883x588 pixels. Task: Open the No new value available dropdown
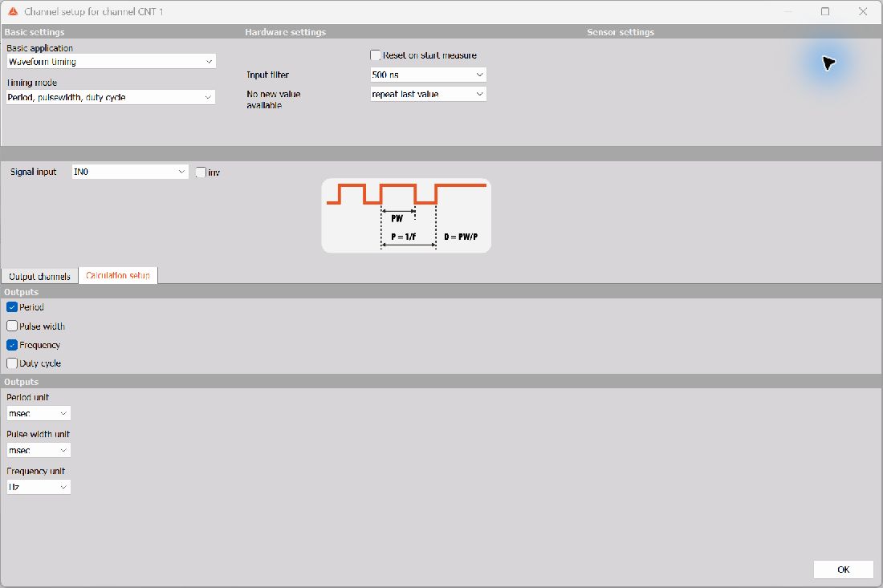point(428,94)
